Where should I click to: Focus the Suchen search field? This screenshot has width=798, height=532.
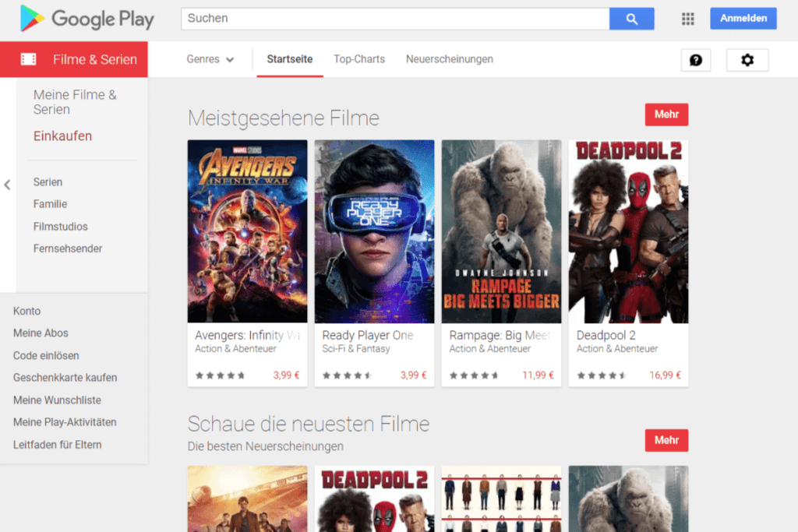click(395, 19)
